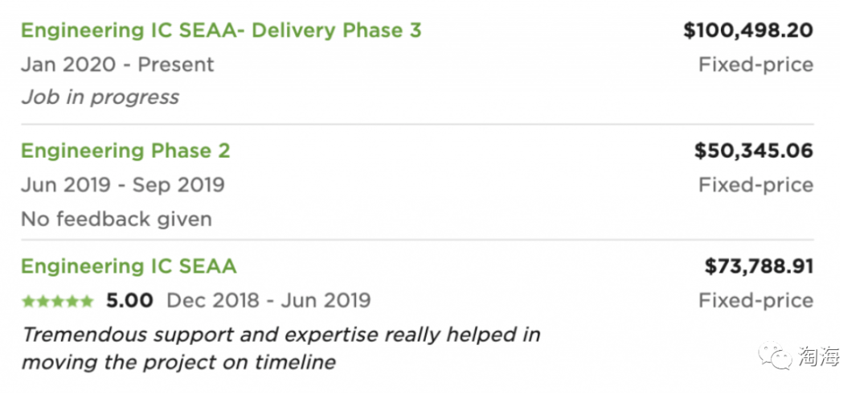The height and width of the screenshot is (395, 868).
Task: Click the WeChat logo watermark icon
Action: point(776,355)
